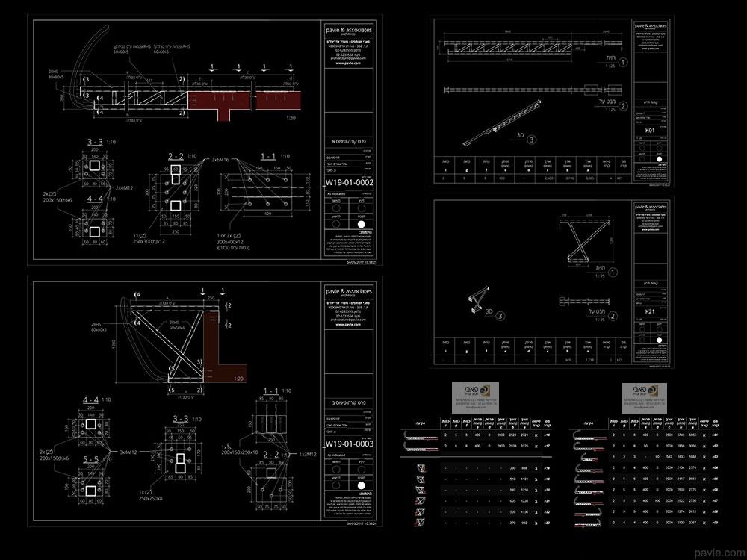Click the filled status circle in K01 title block
Viewport: 747px width, 560px height.
(659, 159)
